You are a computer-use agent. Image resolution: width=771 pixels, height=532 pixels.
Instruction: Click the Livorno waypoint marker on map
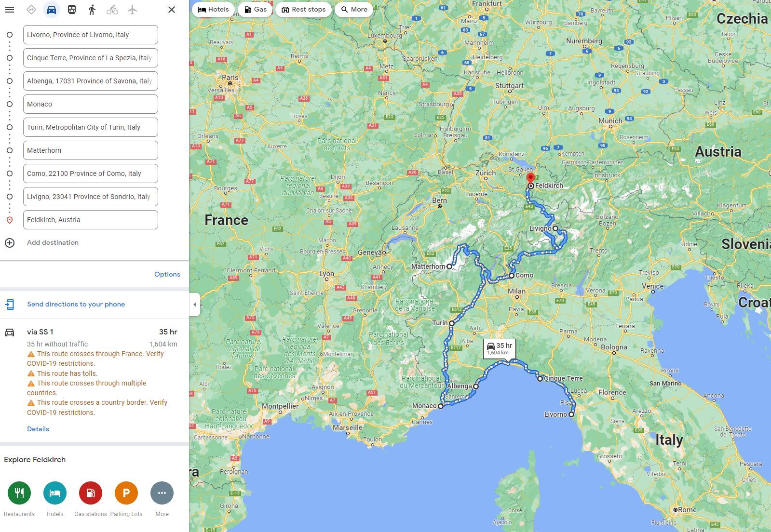[571, 414]
